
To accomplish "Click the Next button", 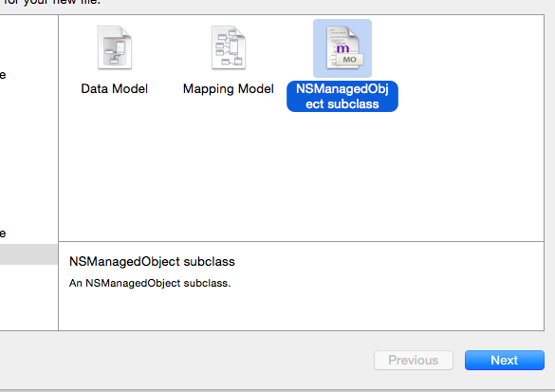I will point(505,360).
